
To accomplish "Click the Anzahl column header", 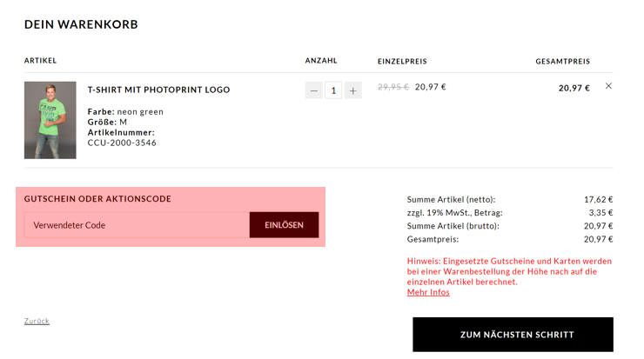I will (x=321, y=61).
